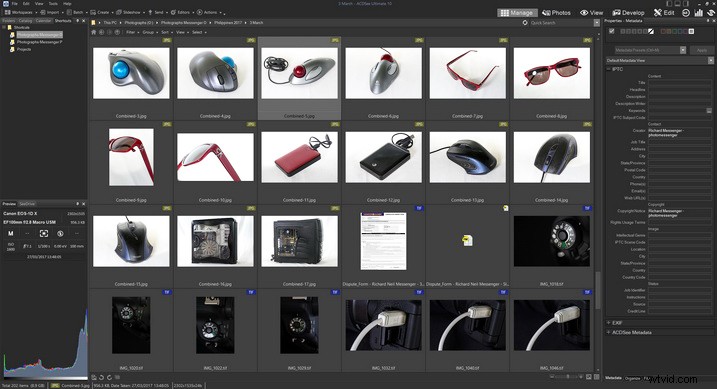Open the Dashboard bar chart icon
Screen dimensions: 717x389
(x=698, y=13)
